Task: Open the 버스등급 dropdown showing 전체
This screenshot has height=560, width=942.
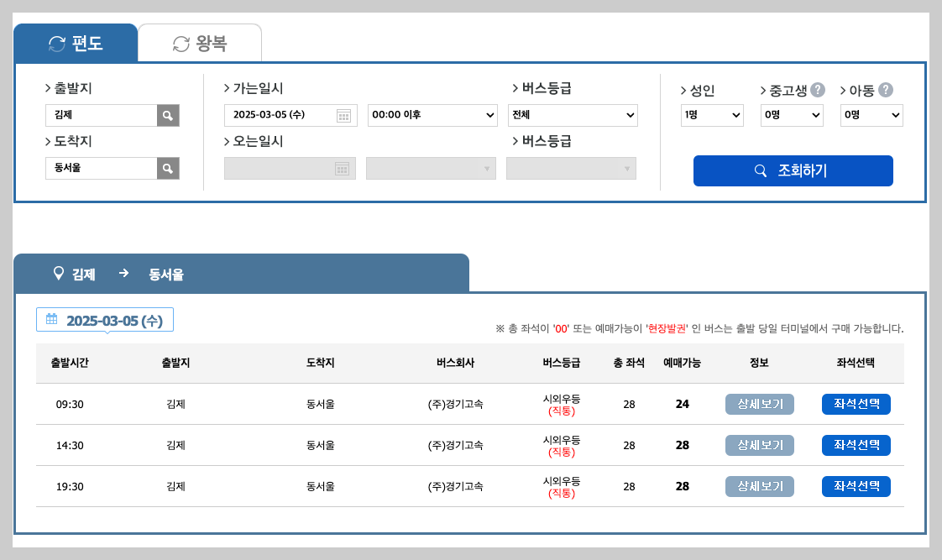Action: [x=573, y=114]
